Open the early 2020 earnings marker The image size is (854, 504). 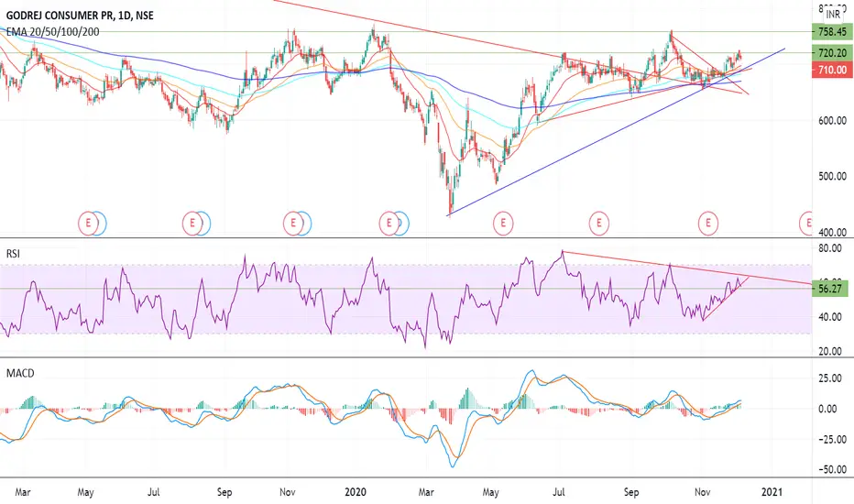tap(389, 223)
